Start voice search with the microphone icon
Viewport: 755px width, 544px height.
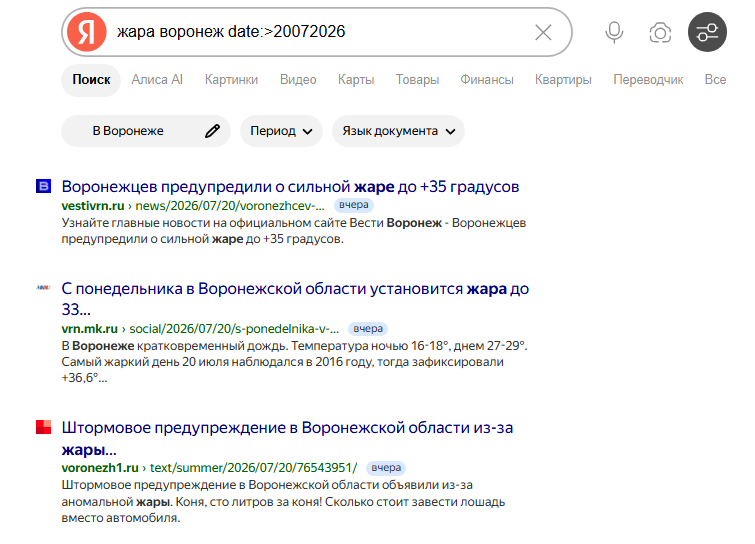[614, 33]
